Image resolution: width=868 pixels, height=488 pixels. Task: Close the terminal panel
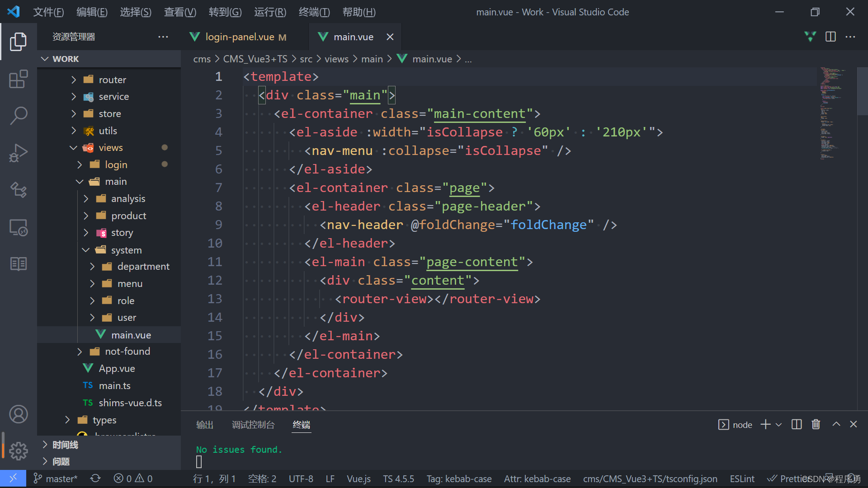coord(854,424)
